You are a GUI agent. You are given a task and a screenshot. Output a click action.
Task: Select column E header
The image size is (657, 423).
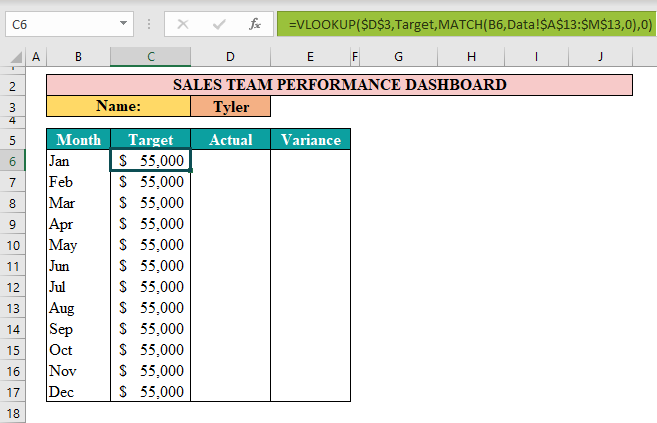tap(310, 57)
